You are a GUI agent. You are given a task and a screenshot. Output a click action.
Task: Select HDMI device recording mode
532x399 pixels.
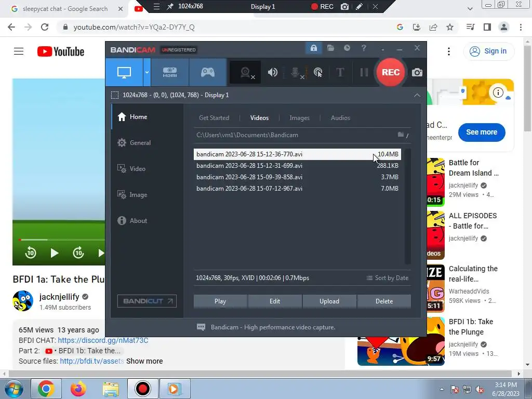tap(170, 72)
